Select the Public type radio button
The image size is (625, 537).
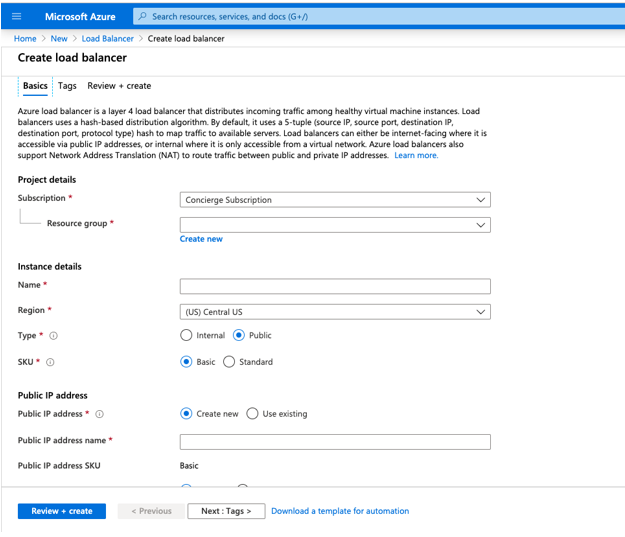[x=239, y=336]
